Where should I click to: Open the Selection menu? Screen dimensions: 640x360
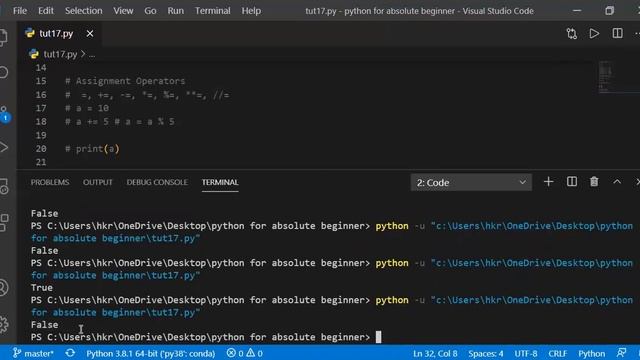point(84,11)
